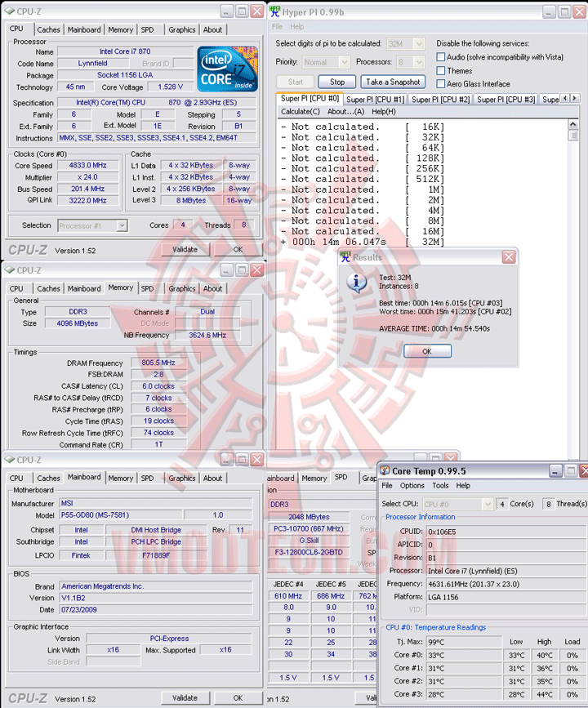
Task: Click OK in the Results dialog
Action: 427,351
